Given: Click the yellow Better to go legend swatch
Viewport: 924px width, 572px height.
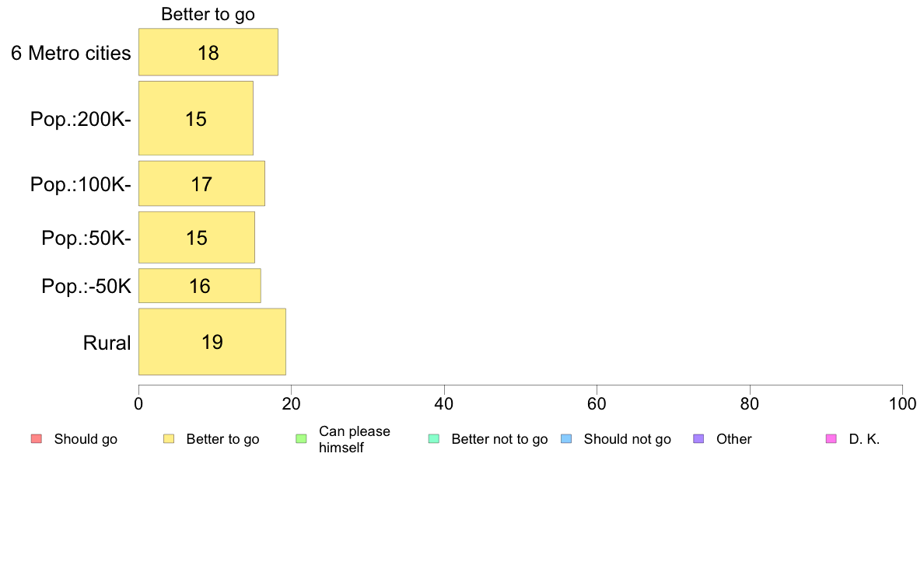Looking at the screenshot, I should (169, 439).
